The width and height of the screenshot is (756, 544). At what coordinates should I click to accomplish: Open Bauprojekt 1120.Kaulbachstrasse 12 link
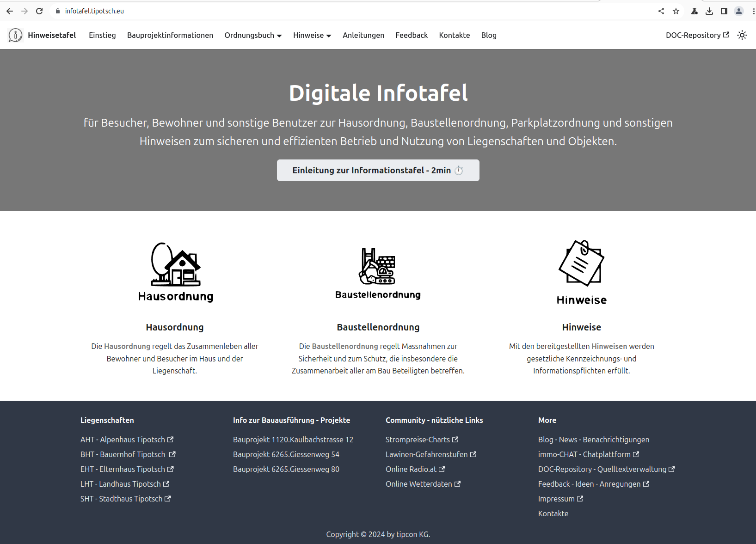pos(293,440)
